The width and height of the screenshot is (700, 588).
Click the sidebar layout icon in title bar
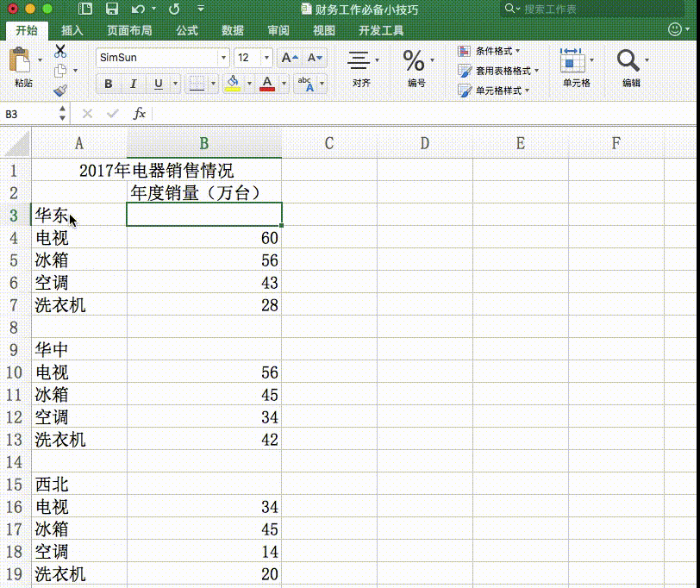click(x=84, y=9)
